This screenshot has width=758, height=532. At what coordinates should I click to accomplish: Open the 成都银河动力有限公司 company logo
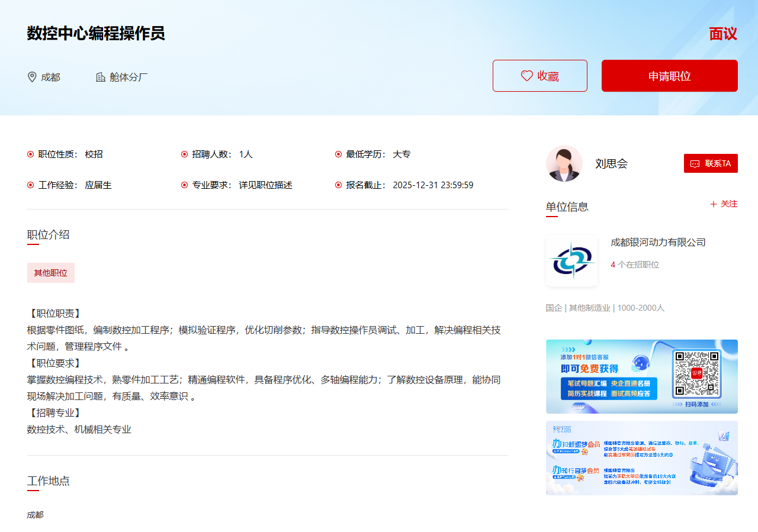(x=571, y=260)
